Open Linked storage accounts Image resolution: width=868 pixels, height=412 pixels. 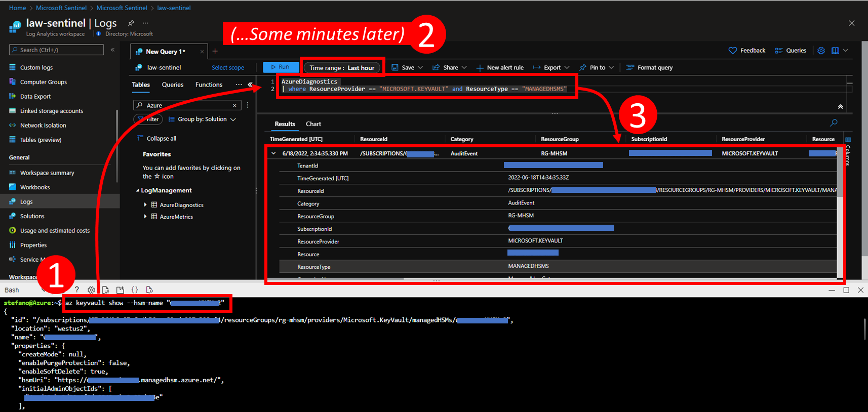(x=51, y=111)
